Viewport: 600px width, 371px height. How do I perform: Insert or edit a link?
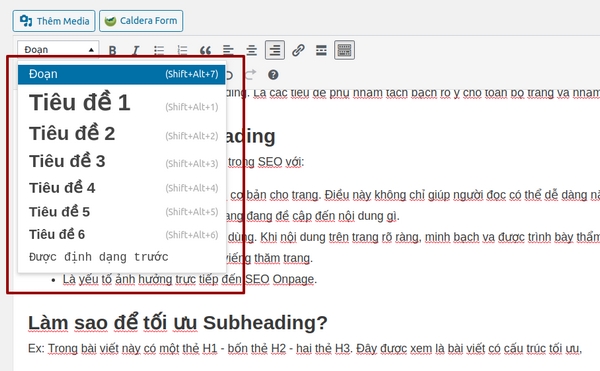[x=298, y=50]
